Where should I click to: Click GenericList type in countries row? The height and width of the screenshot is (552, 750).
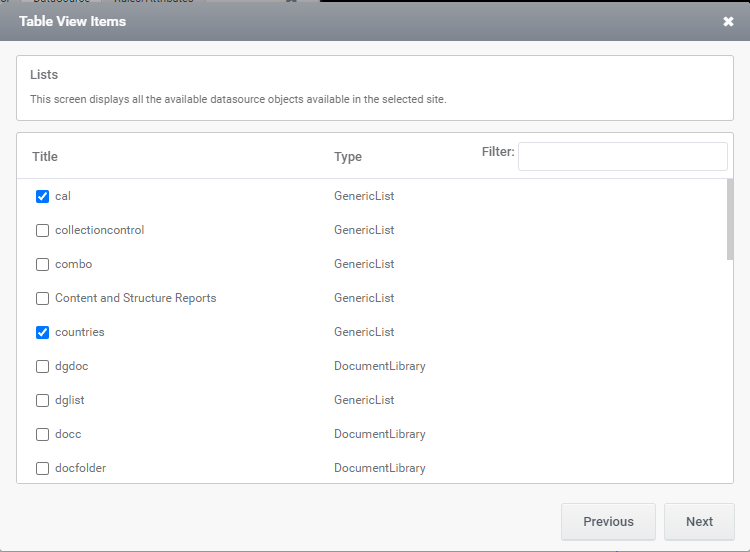coord(364,332)
